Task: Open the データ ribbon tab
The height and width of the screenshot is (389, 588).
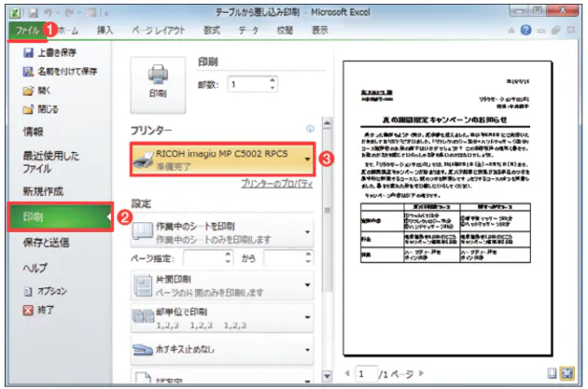Action: (x=248, y=31)
